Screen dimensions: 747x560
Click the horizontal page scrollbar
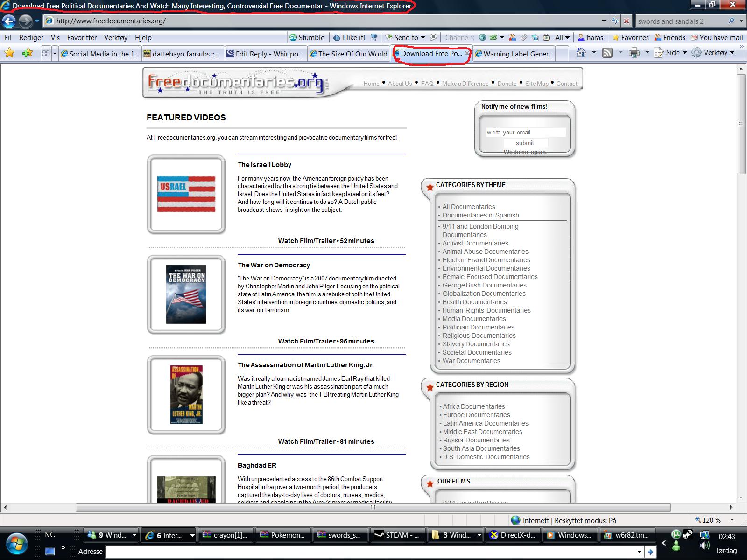coord(373,507)
